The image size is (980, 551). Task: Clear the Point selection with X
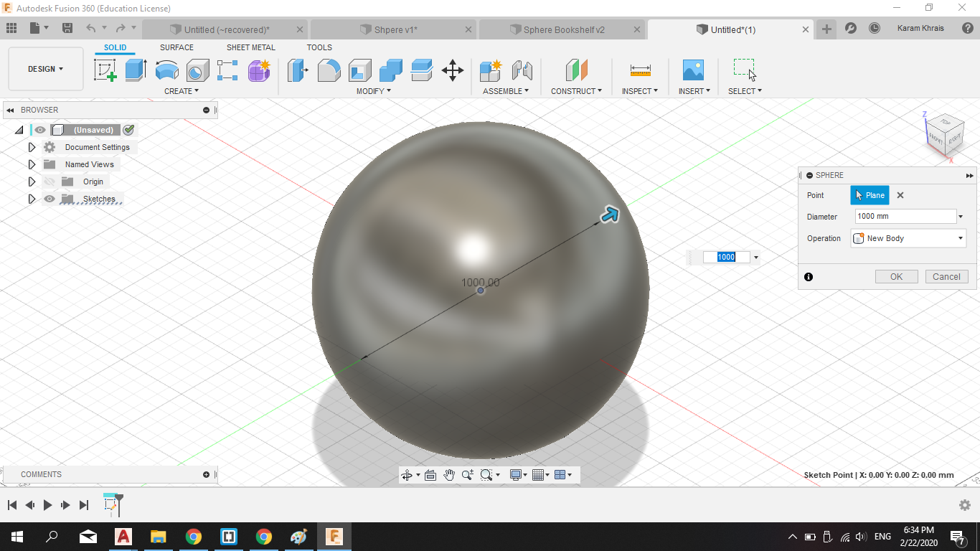[900, 195]
